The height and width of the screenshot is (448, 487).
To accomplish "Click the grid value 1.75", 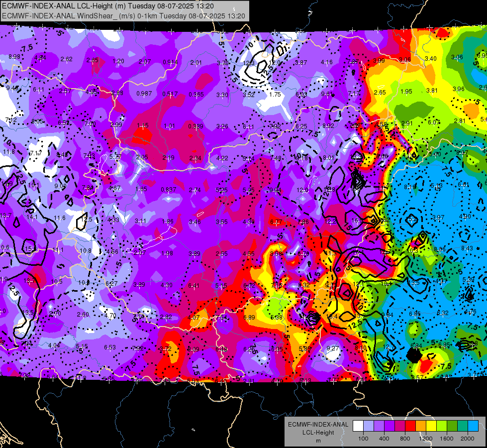I will click(275, 95).
